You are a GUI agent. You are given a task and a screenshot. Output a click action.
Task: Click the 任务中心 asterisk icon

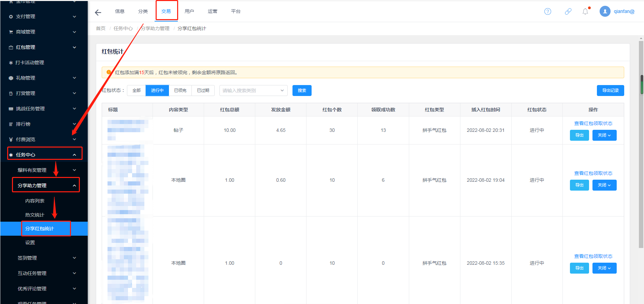pos(11,155)
